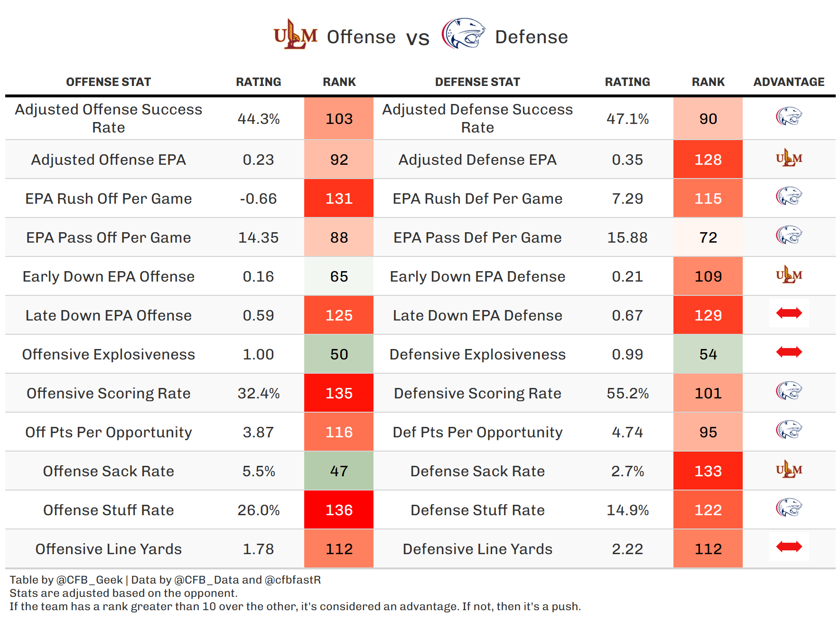Click the red defense rank 133 cell
This screenshot has width=840, height=623.
(x=708, y=471)
